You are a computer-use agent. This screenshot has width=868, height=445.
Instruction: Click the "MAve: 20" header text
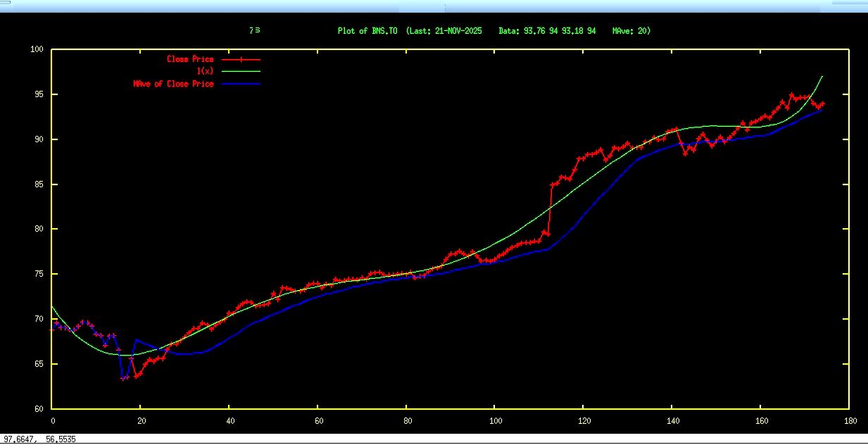pyautogui.click(x=631, y=31)
